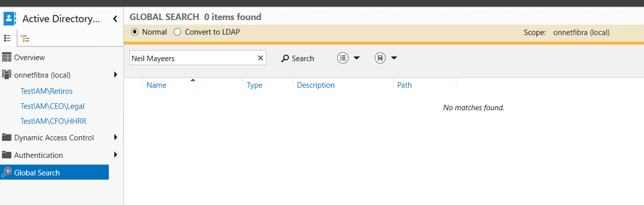Click the search field containing Neil Mayeers
644x205 pixels.
(193, 58)
